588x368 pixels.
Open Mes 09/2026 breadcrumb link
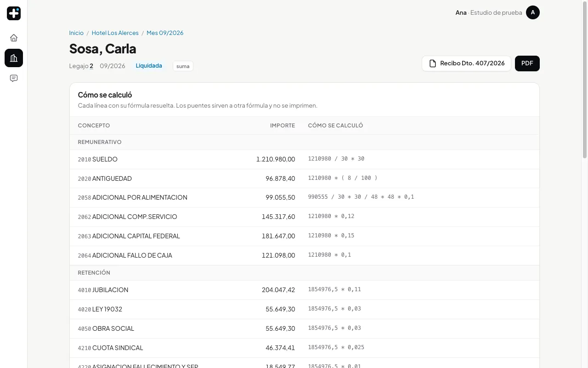[x=165, y=33]
